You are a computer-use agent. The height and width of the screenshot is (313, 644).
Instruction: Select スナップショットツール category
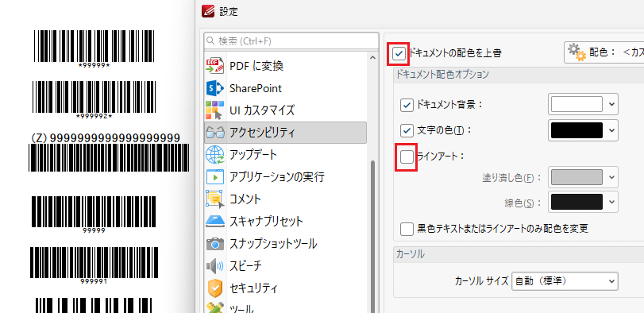pyautogui.click(x=285, y=244)
